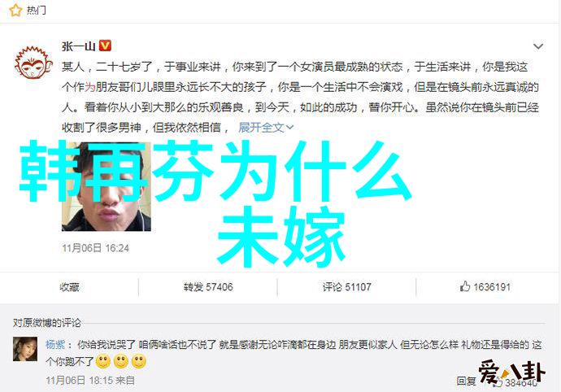Screen dimensions: 561x392
Task: Open the 热门 tab label
Action: point(36,11)
